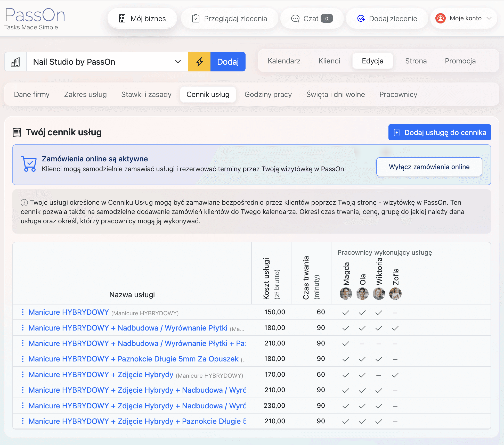Open three-dot menu for Manicure HYBRYDOWY row
The image size is (504, 445).
pos(23,312)
